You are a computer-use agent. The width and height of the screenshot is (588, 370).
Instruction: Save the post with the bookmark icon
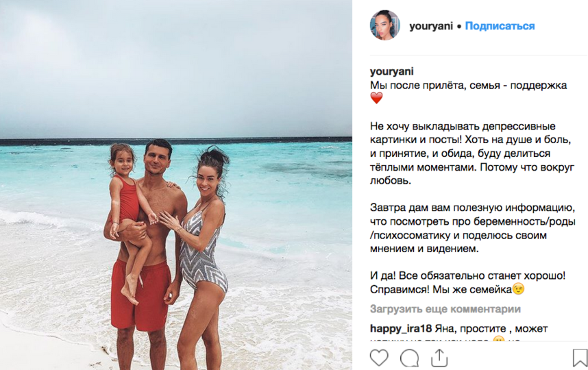click(x=580, y=358)
